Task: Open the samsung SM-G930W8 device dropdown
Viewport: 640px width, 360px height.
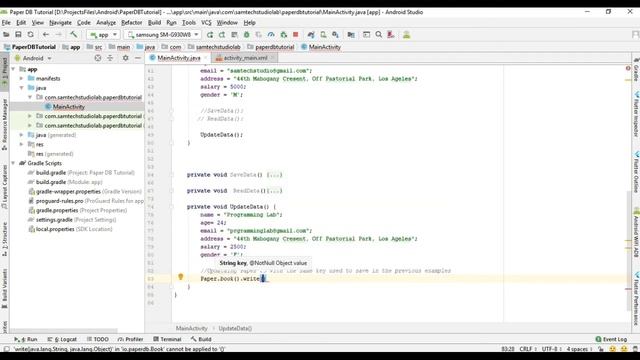Action: click(x=163, y=35)
